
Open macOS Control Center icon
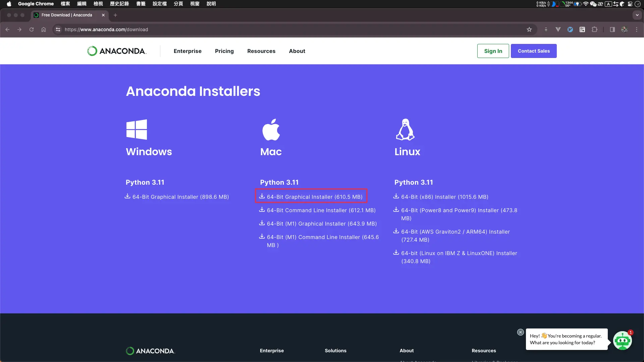tap(630, 4)
